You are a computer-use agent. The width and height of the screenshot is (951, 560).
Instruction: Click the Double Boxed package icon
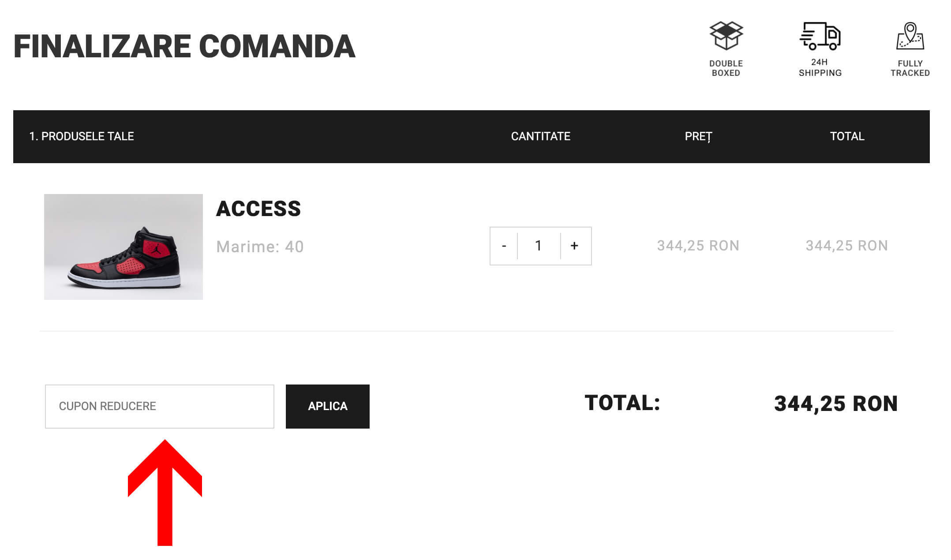[x=726, y=36]
